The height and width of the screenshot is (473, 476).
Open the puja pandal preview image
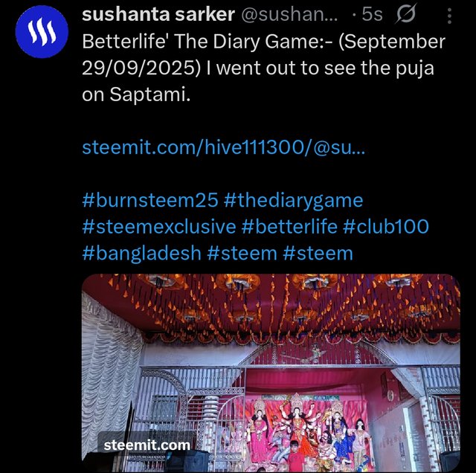(x=271, y=373)
